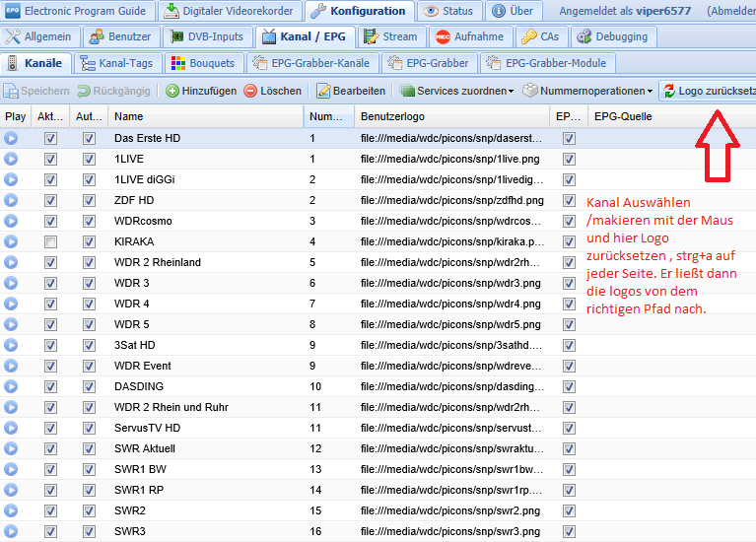756x542 pixels.
Task: Play the DASDING channel
Action: [11, 386]
